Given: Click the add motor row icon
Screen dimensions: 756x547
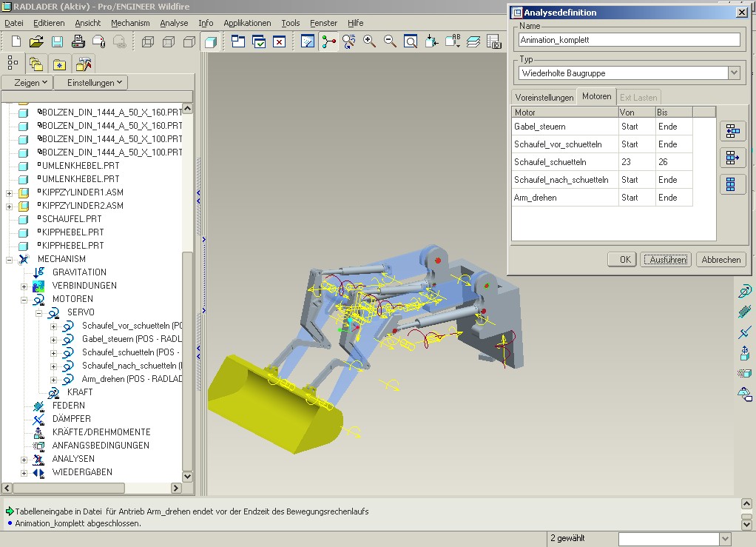Looking at the screenshot, I should pyautogui.click(x=732, y=132).
